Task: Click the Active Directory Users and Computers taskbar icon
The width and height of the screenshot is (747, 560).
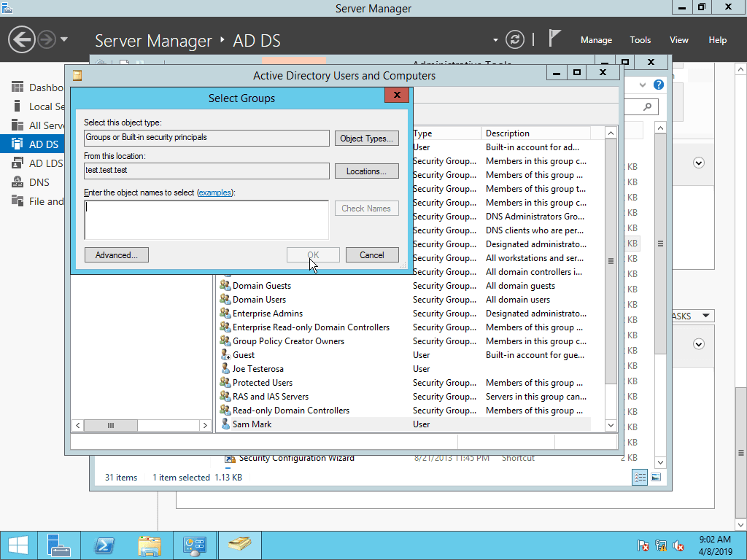Action: [239, 545]
